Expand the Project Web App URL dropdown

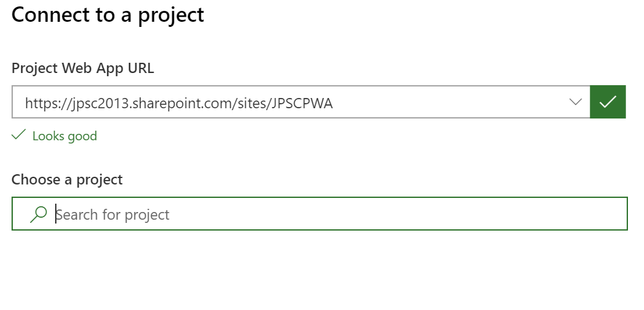coord(576,102)
